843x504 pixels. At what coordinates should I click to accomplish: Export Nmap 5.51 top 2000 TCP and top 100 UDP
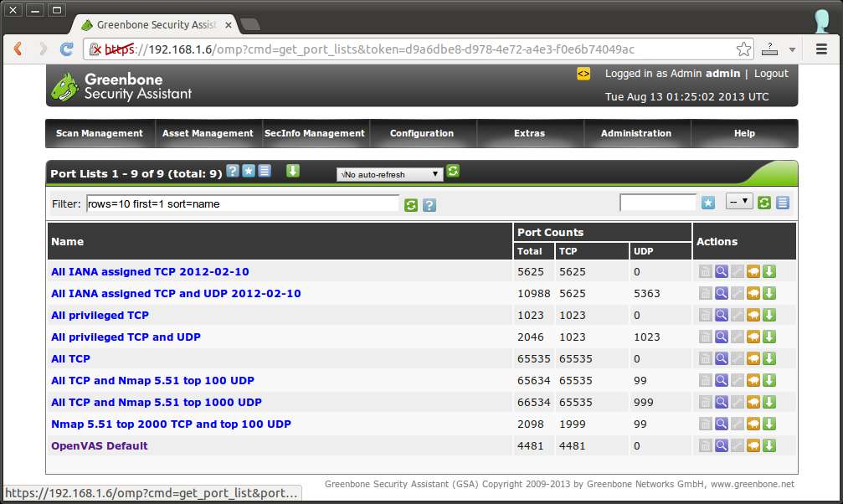click(769, 424)
